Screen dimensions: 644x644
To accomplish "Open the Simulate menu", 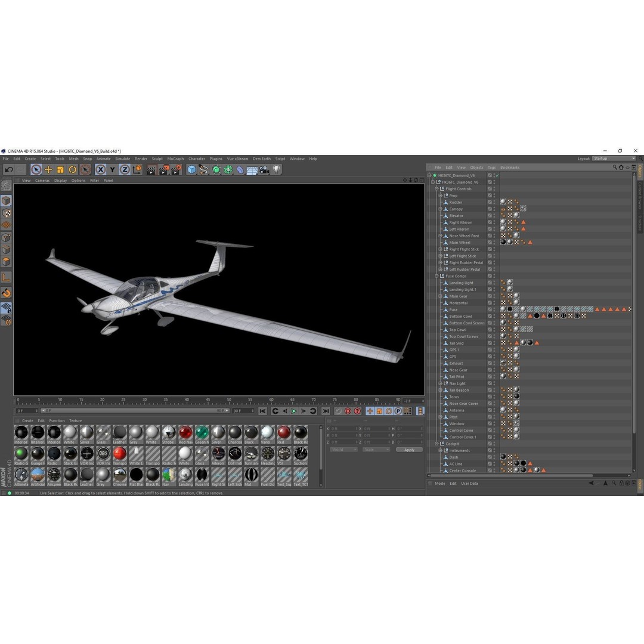I will (x=122, y=159).
